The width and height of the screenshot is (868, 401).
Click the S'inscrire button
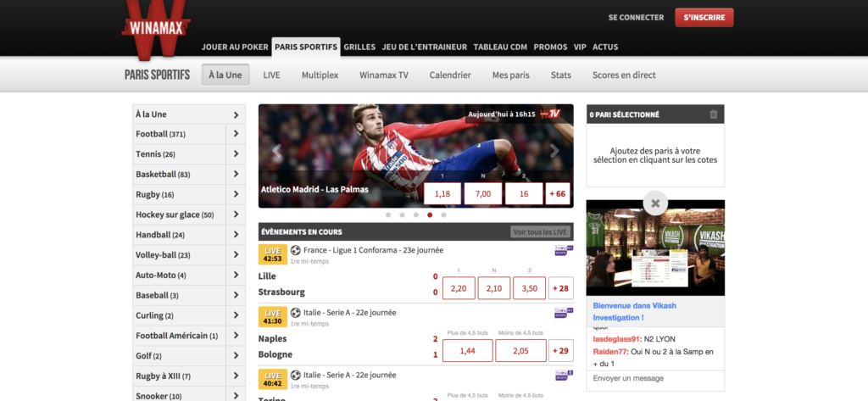704,18
